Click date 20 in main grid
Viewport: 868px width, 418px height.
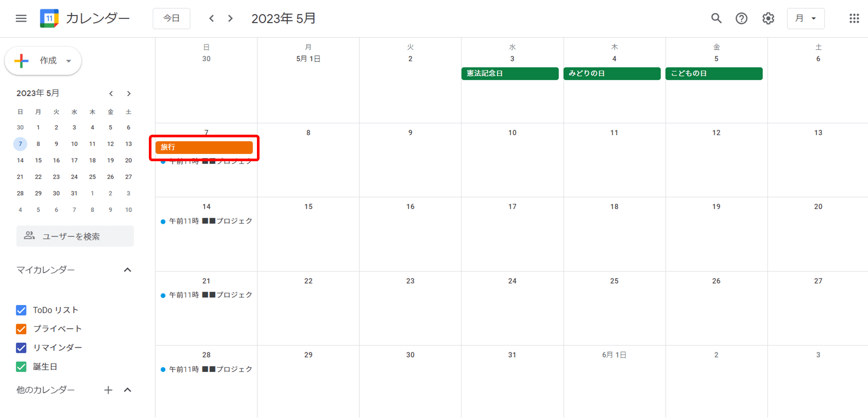pos(818,207)
